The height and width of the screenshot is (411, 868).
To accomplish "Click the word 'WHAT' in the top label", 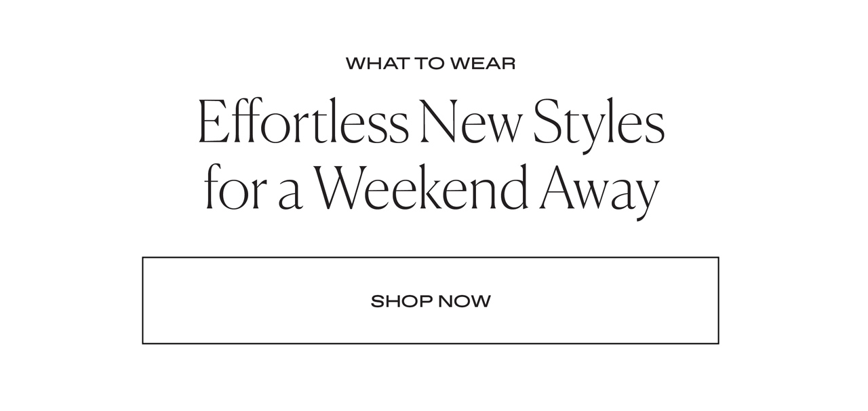I will click(x=377, y=64).
